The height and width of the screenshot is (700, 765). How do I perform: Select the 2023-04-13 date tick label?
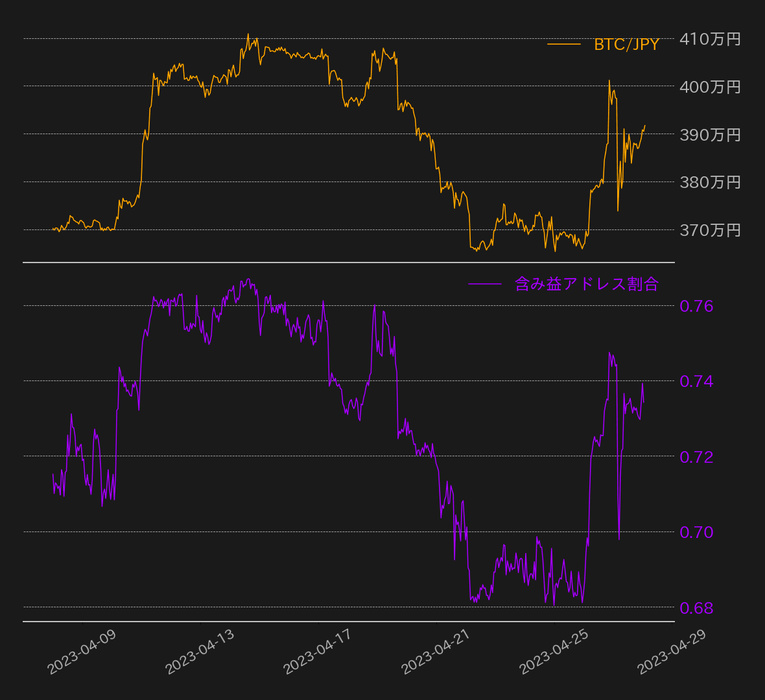200,652
